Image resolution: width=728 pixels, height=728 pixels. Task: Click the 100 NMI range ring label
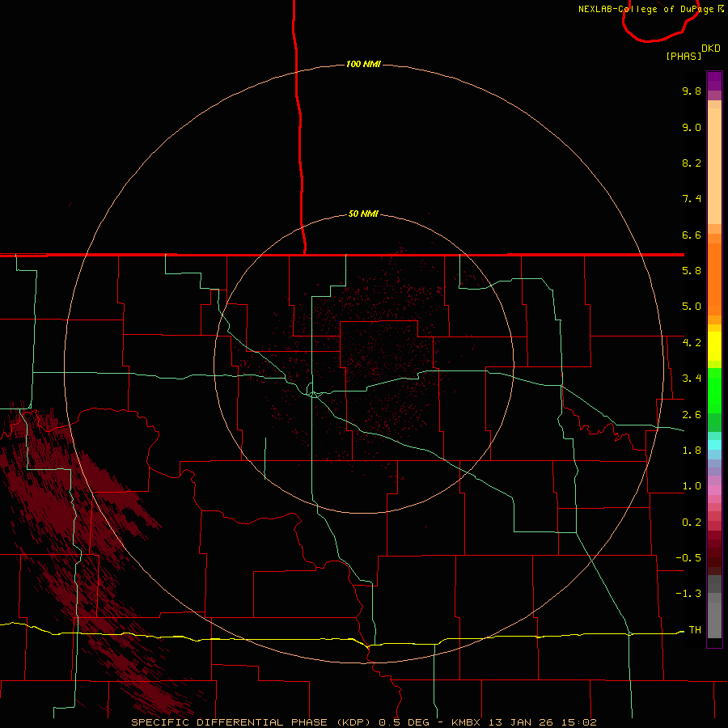coord(363,64)
